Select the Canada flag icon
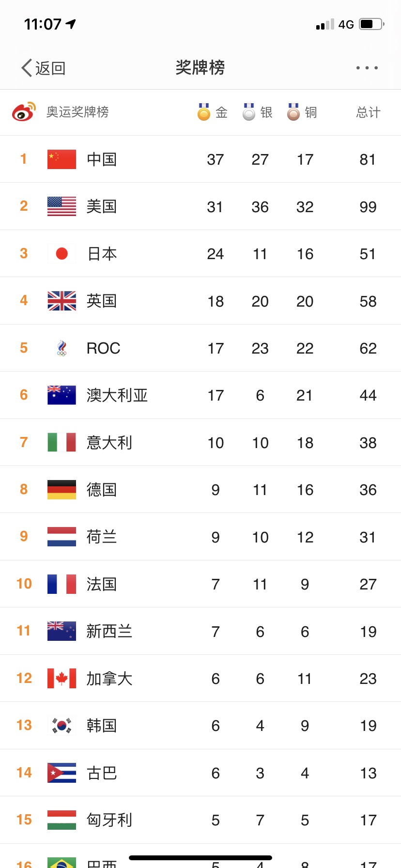Viewport: 401px width, 868px height. point(62,679)
